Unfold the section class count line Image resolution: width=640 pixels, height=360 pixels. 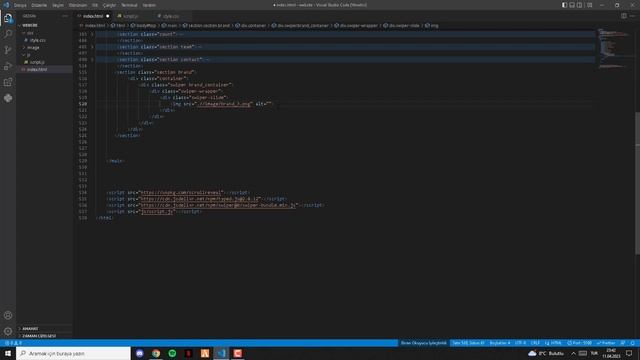(92, 34)
